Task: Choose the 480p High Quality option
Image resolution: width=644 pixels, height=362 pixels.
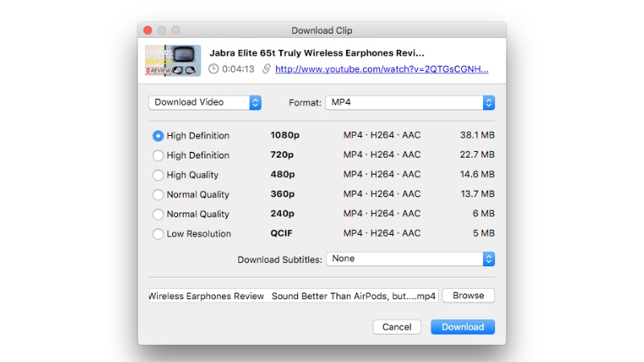Action: [158, 175]
